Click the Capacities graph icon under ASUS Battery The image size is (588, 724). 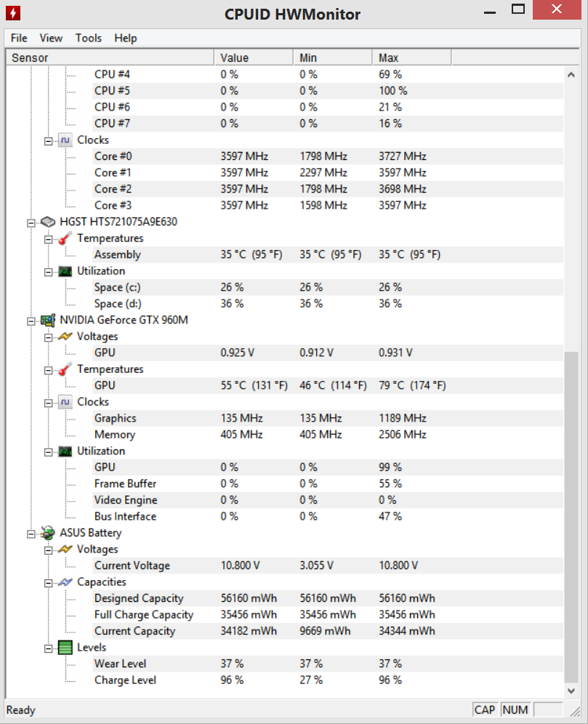(x=65, y=582)
